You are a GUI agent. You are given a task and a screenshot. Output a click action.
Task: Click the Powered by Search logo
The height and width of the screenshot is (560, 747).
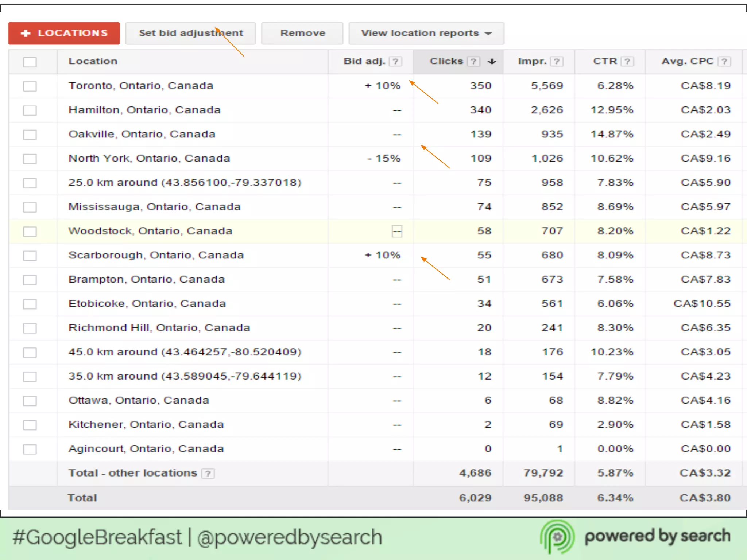(557, 537)
